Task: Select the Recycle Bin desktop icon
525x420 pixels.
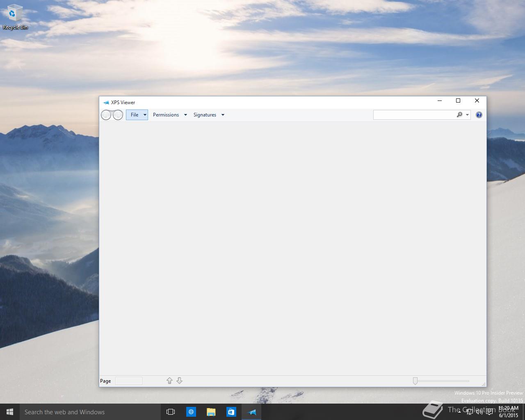Action: [15, 17]
